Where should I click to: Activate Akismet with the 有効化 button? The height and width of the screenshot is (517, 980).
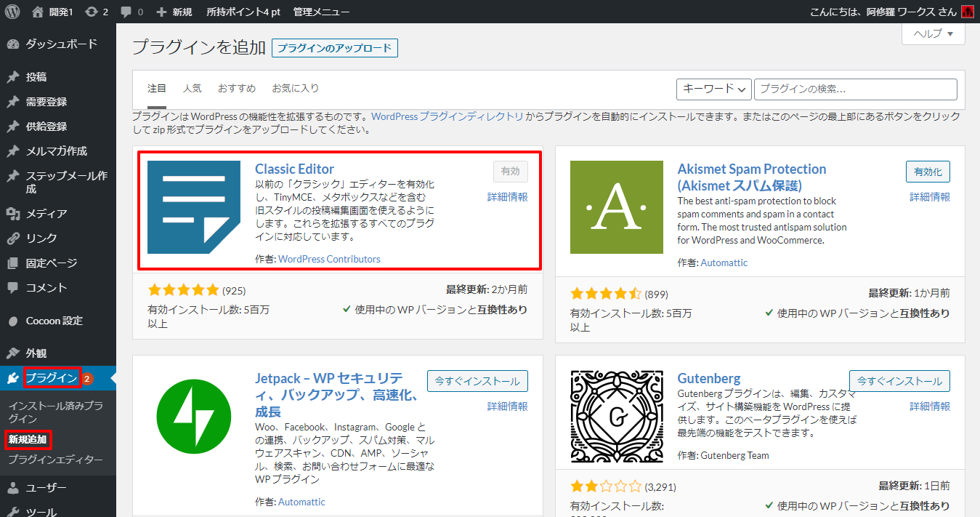pyautogui.click(x=928, y=172)
